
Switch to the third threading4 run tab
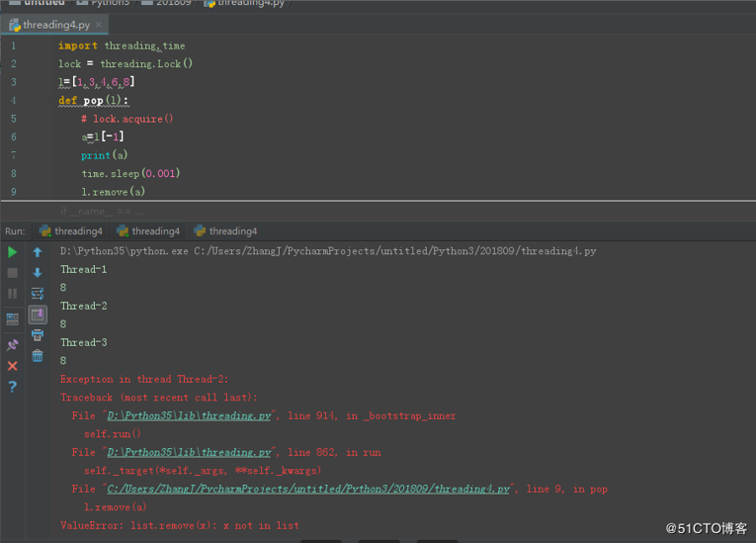point(225,231)
